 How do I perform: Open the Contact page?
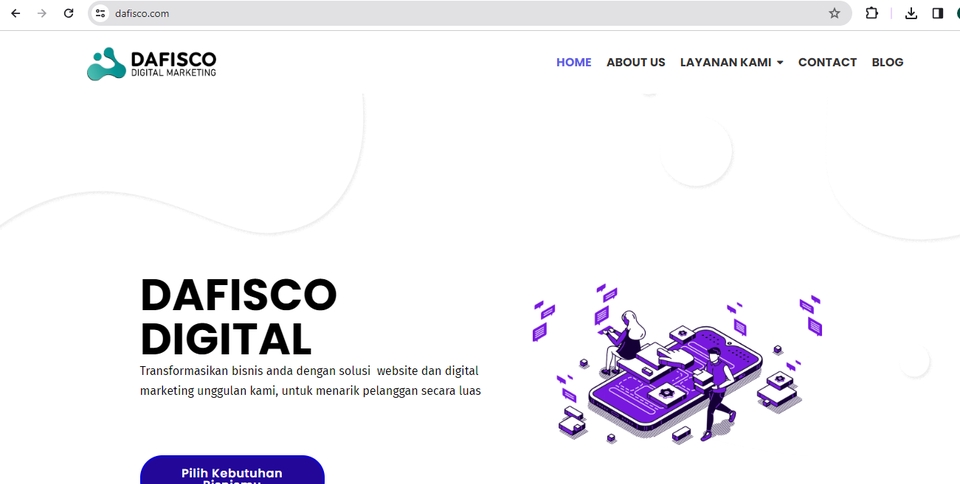point(827,62)
